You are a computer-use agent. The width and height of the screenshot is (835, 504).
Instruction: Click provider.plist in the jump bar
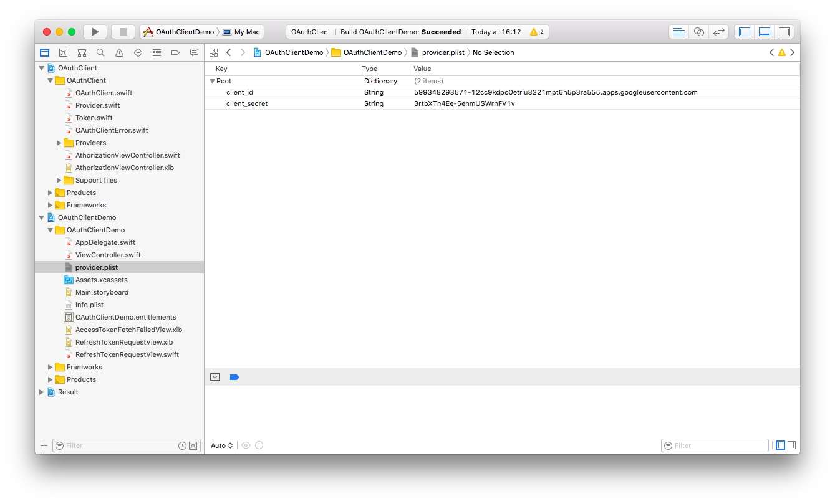tap(438, 52)
